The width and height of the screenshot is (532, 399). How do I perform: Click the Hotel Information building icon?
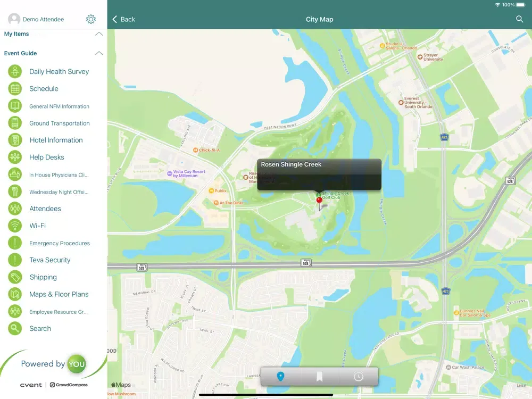click(15, 140)
